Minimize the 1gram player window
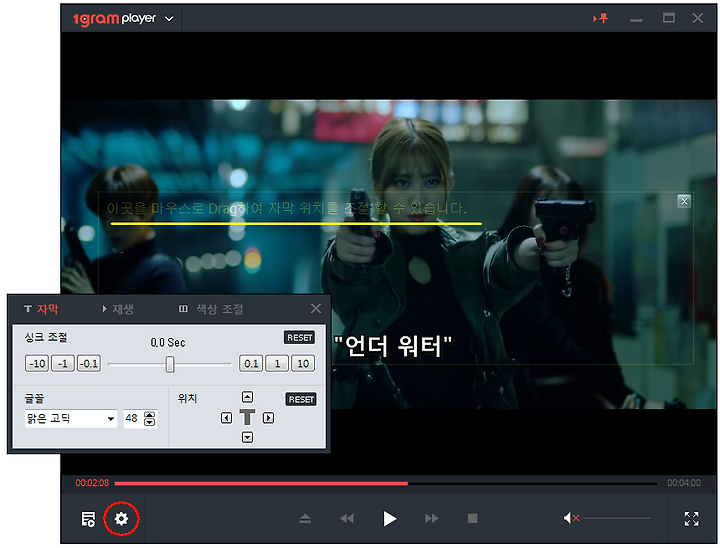The image size is (720, 548). tap(636, 20)
